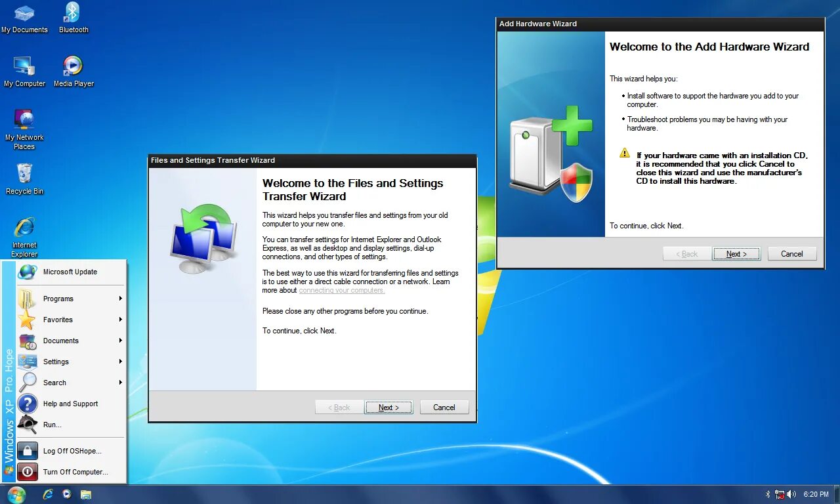Launch Internet Explorer desktop icon
The image size is (840, 504).
coord(24,238)
